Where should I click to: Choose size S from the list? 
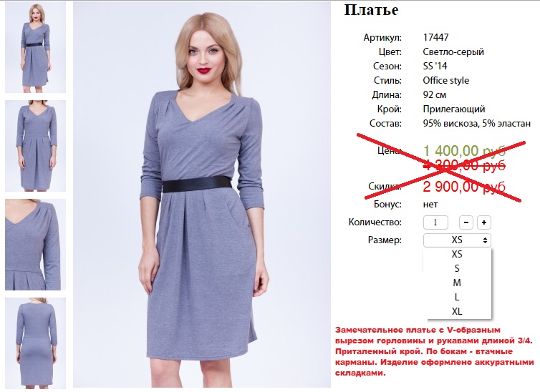[457, 268]
